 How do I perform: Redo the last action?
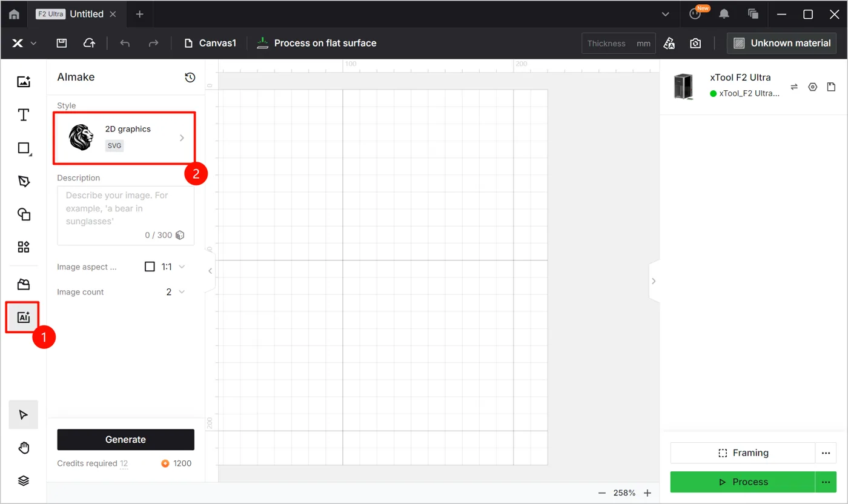point(154,43)
